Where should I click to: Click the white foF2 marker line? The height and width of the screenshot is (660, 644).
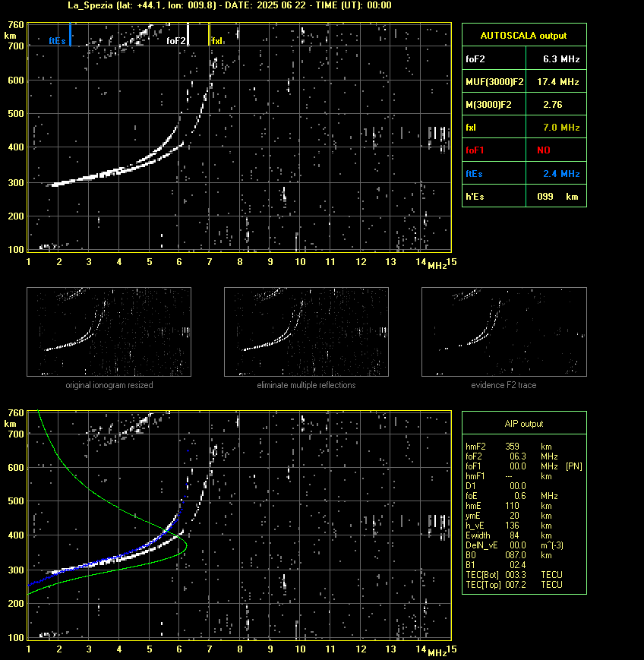pyautogui.click(x=188, y=34)
